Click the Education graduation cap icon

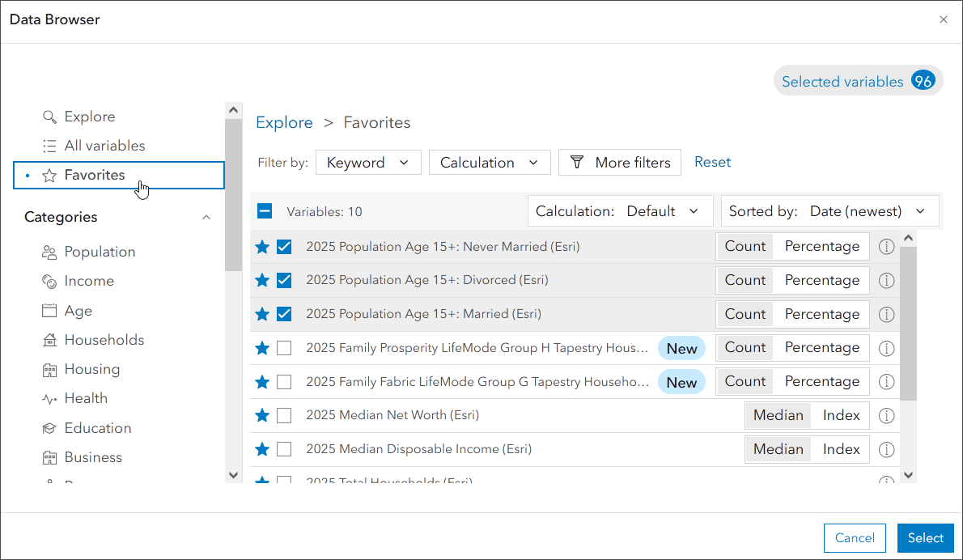point(49,428)
